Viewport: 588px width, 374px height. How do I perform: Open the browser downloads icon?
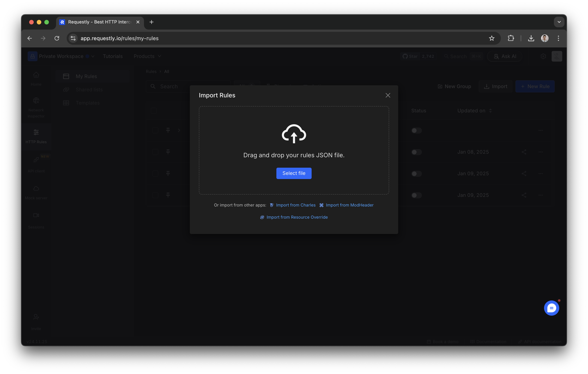531,38
